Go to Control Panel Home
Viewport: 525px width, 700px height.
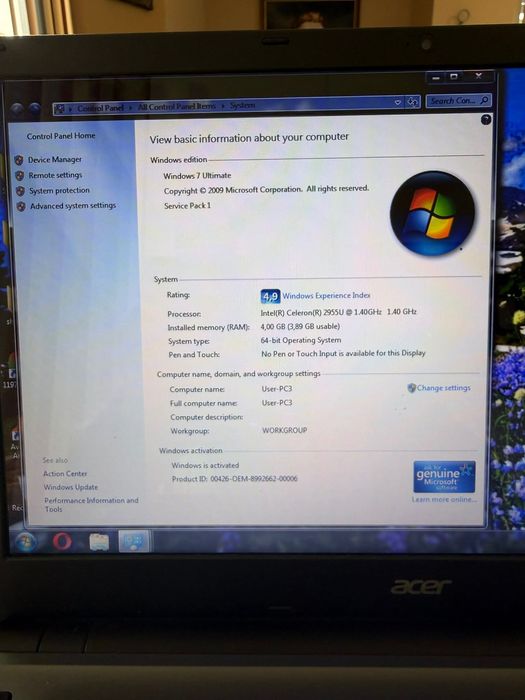[61, 136]
